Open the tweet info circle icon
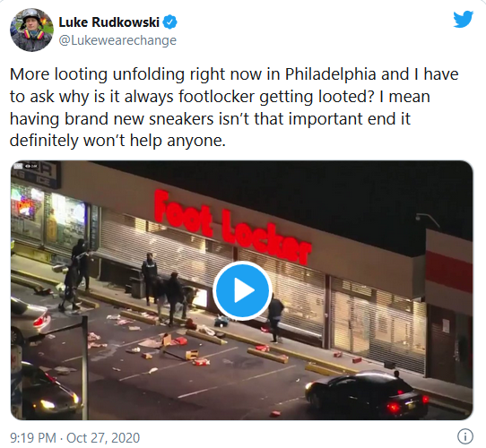 (x=464, y=437)
